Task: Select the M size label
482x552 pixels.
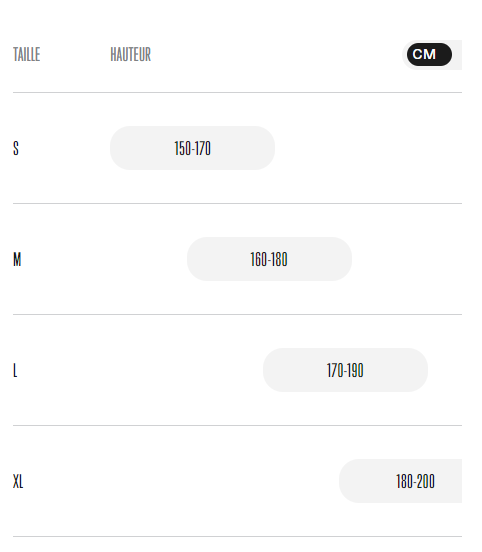Action: (x=17, y=259)
